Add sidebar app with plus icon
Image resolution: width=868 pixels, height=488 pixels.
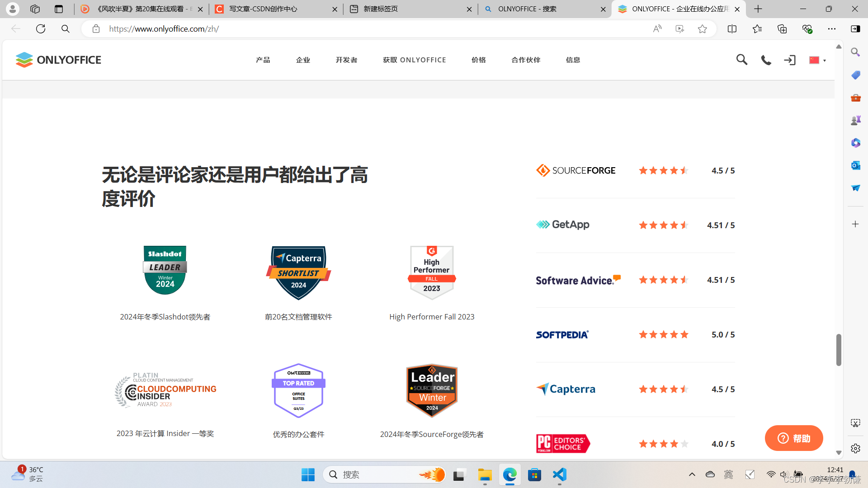click(855, 224)
